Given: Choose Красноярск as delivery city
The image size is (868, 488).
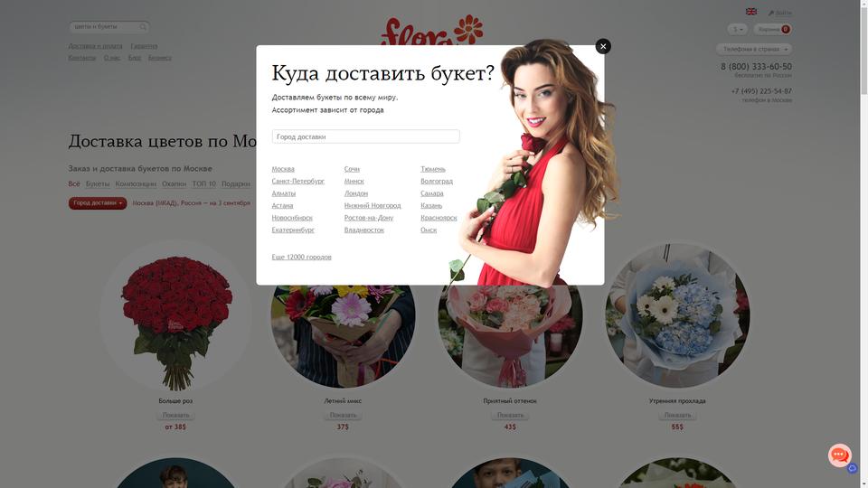Looking at the screenshot, I should click(x=439, y=218).
